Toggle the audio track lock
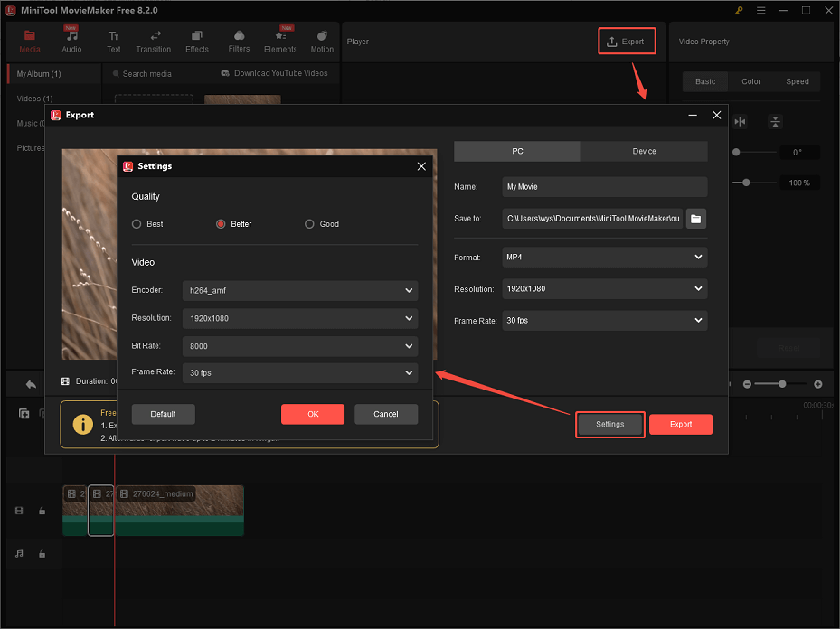This screenshot has width=840, height=629. 42,553
